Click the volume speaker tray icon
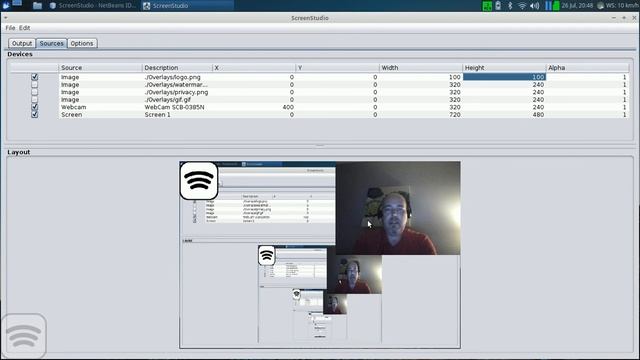Screen dimensions: 640x360 tap(534, 6)
